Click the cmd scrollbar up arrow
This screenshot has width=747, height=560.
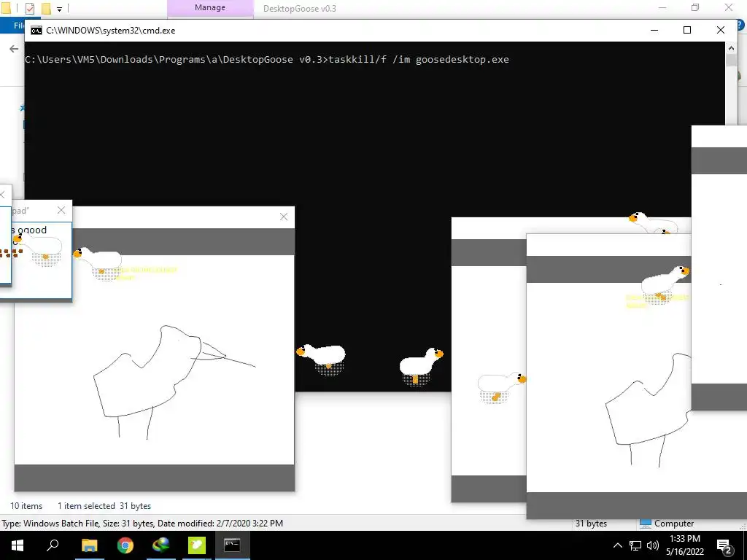pyautogui.click(x=731, y=47)
